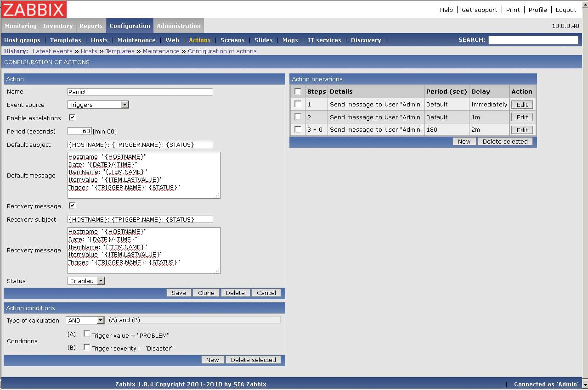
Task: Open the Maps submenu item
Action: point(290,40)
